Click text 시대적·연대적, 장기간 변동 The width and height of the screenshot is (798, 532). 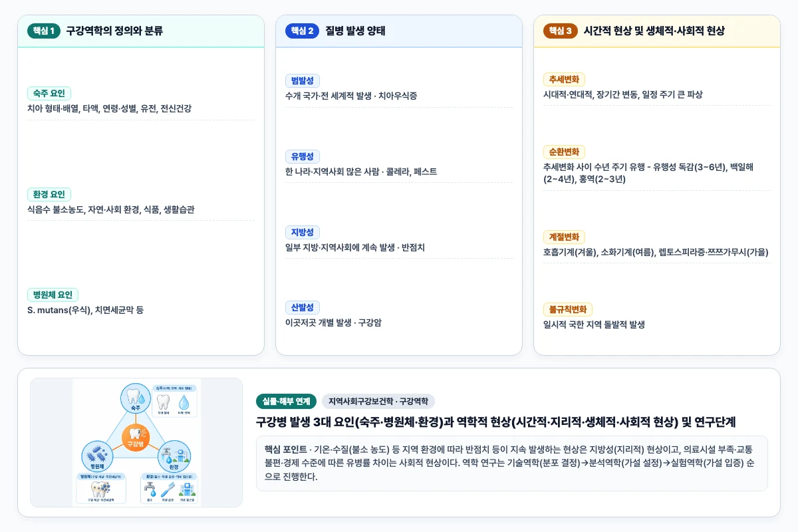tap(591, 94)
